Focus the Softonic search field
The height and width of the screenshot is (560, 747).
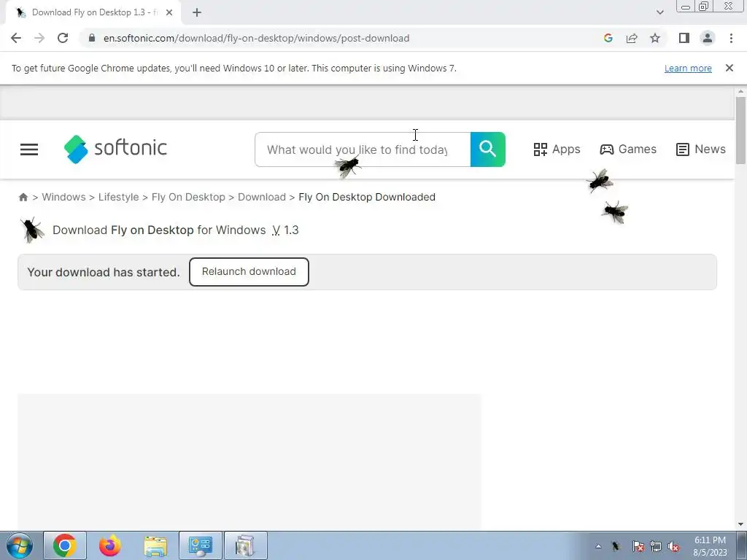click(363, 149)
